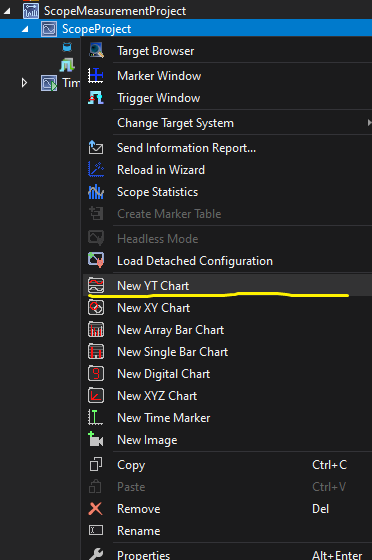Click the Marker Window icon

(96, 76)
